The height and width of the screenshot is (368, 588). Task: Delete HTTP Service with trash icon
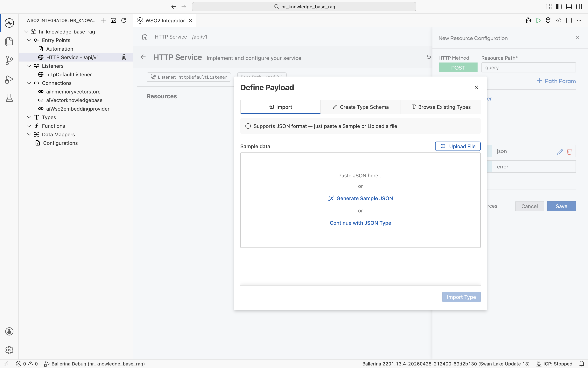pyautogui.click(x=124, y=57)
